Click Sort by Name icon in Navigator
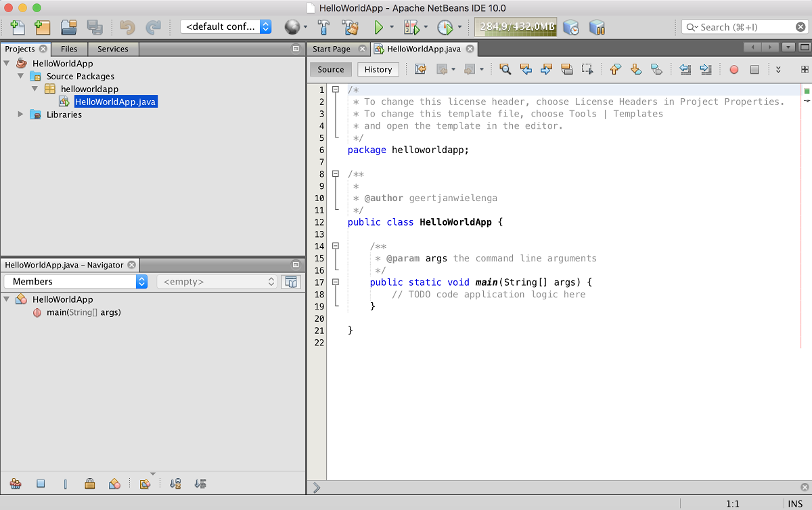 (175, 484)
